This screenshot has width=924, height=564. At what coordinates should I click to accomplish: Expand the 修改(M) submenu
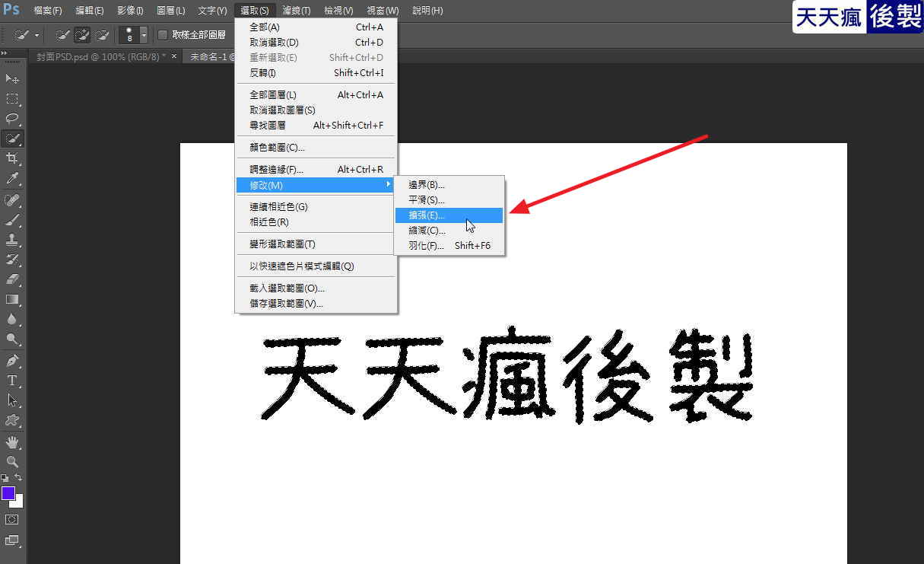pyautogui.click(x=316, y=185)
